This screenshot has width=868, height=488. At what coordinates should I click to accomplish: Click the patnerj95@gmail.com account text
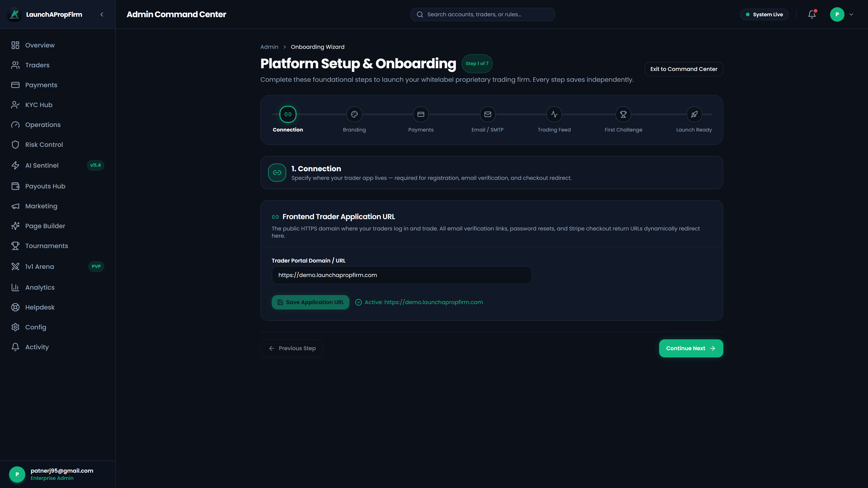pyautogui.click(x=62, y=471)
